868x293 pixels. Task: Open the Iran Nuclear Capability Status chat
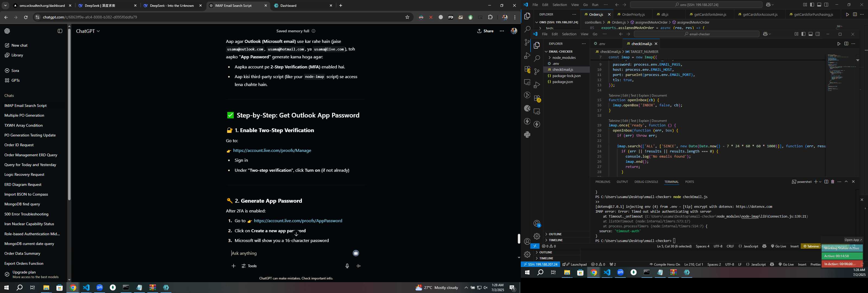coord(29,224)
